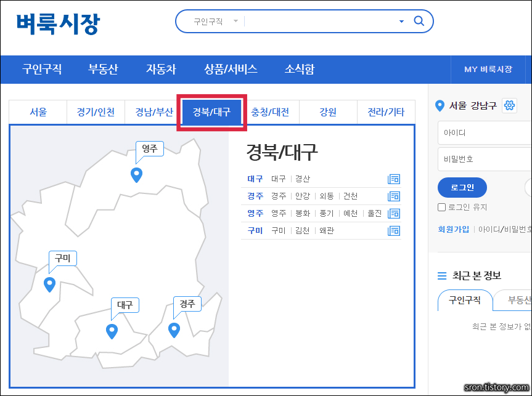Focus the main search text field
Image resolution: width=532 pixels, height=396 pixels.
321,22
